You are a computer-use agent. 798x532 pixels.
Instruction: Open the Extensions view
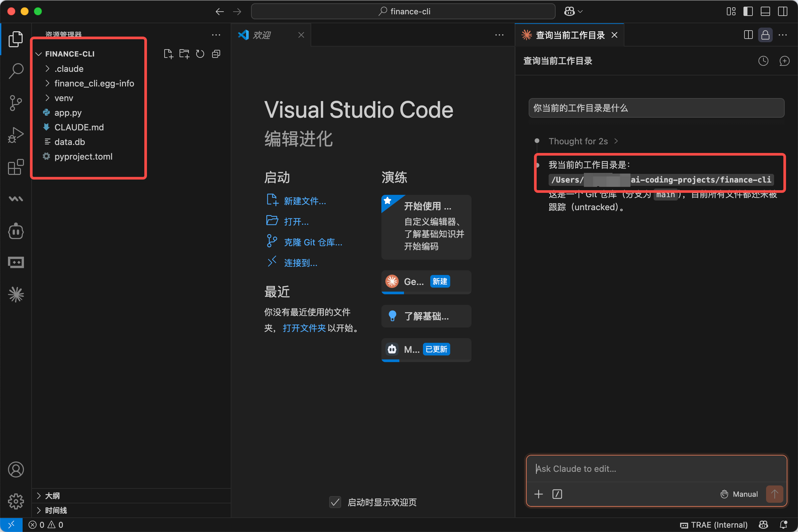pos(16,167)
